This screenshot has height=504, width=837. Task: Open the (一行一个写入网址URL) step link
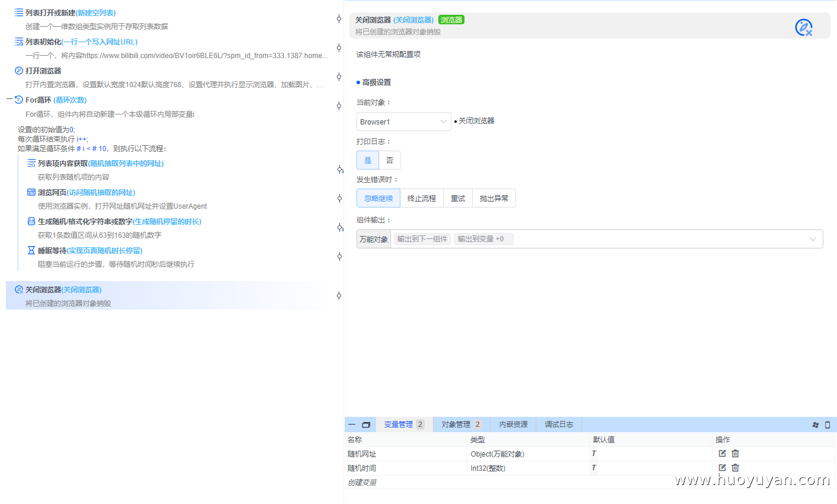(99, 42)
